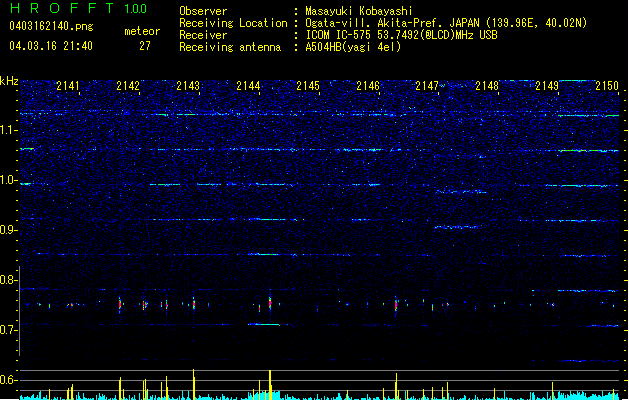
Task: Click the 2149 time marker
Action: coord(547,86)
